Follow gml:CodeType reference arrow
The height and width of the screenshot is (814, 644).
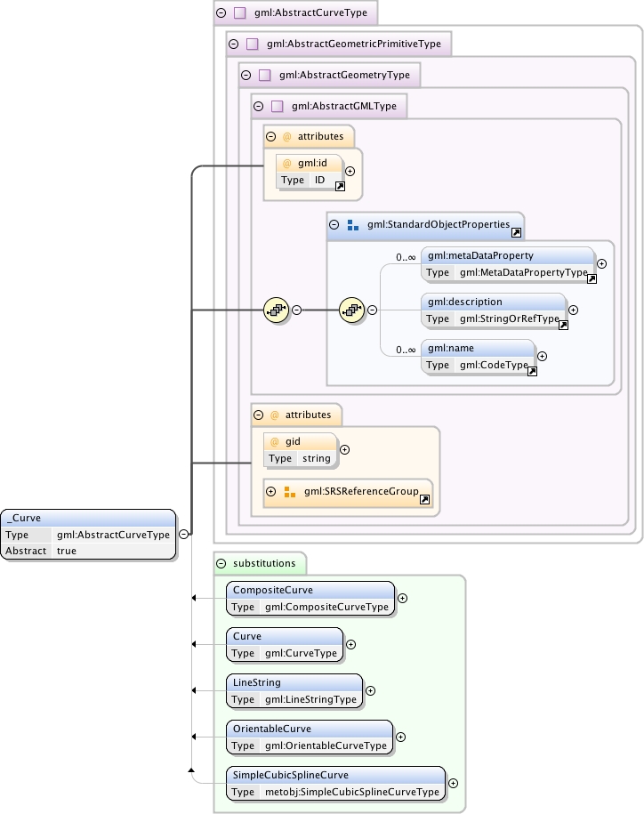[x=532, y=371]
